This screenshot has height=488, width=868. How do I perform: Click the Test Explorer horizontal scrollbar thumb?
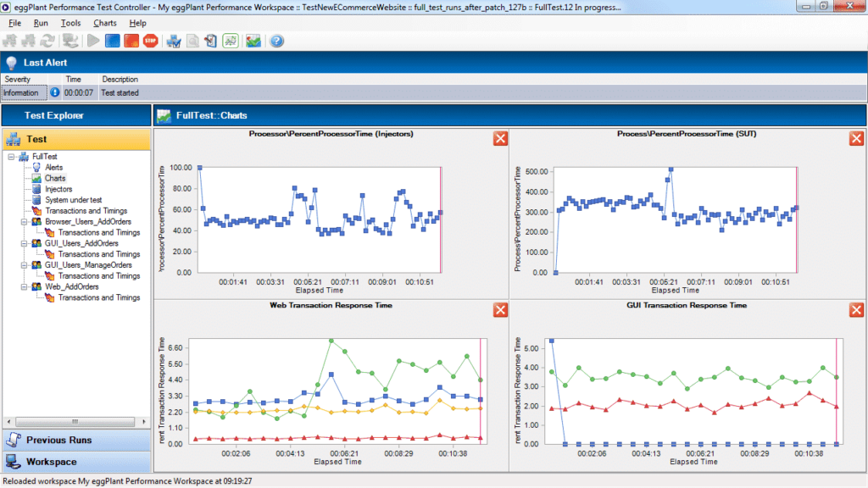point(75,422)
